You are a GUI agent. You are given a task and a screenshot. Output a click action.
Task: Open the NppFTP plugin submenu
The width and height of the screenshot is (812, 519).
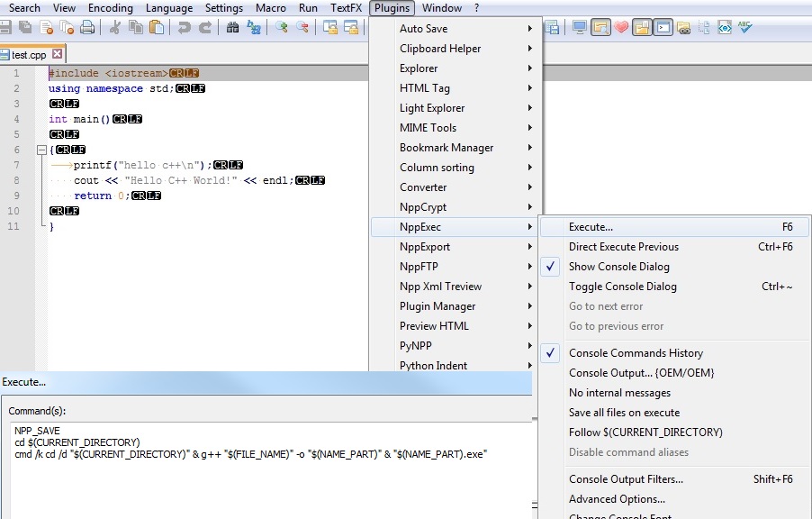pos(456,267)
